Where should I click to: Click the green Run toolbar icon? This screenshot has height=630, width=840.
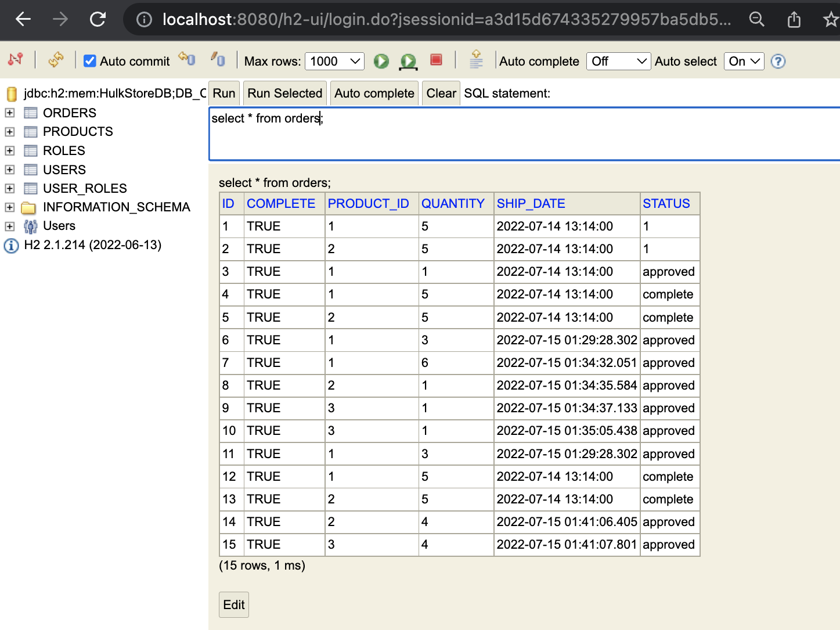(381, 61)
